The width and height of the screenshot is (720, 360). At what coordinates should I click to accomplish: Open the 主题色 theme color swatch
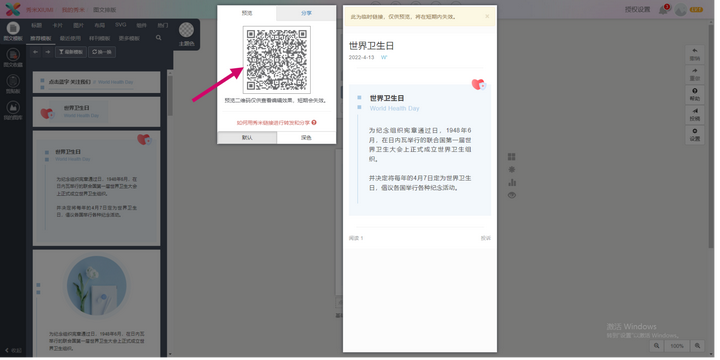tap(186, 34)
